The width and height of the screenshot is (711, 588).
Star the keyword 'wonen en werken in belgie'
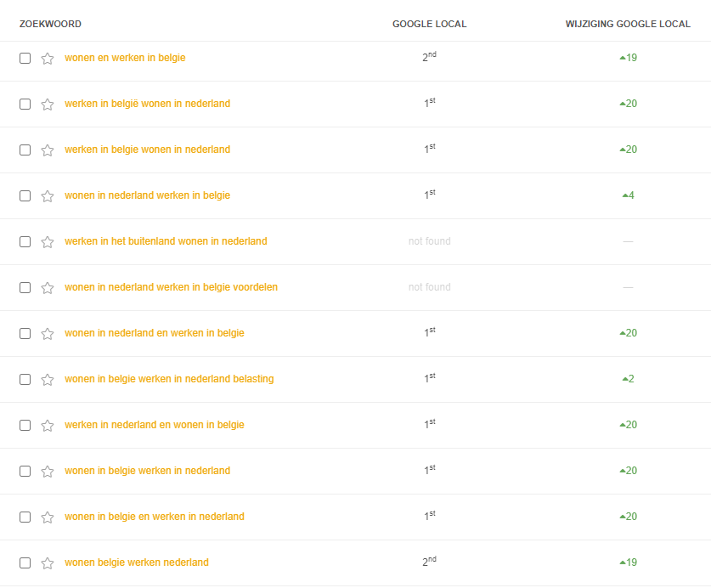pos(48,58)
